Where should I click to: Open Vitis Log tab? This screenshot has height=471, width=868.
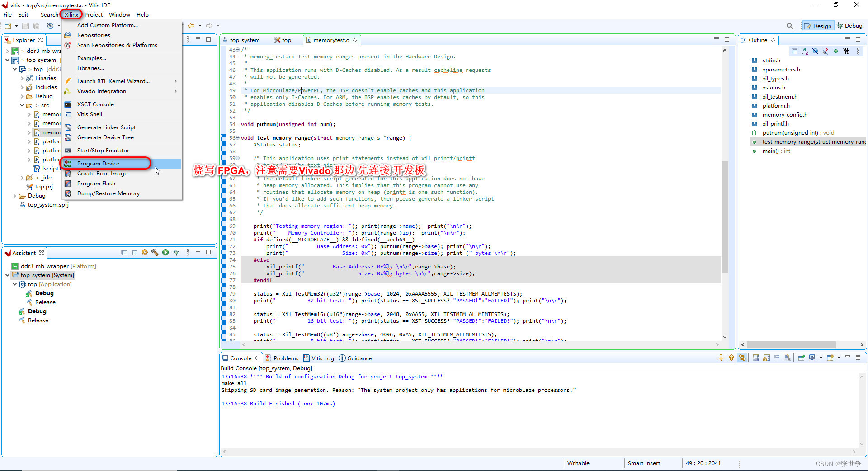coord(319,358)
